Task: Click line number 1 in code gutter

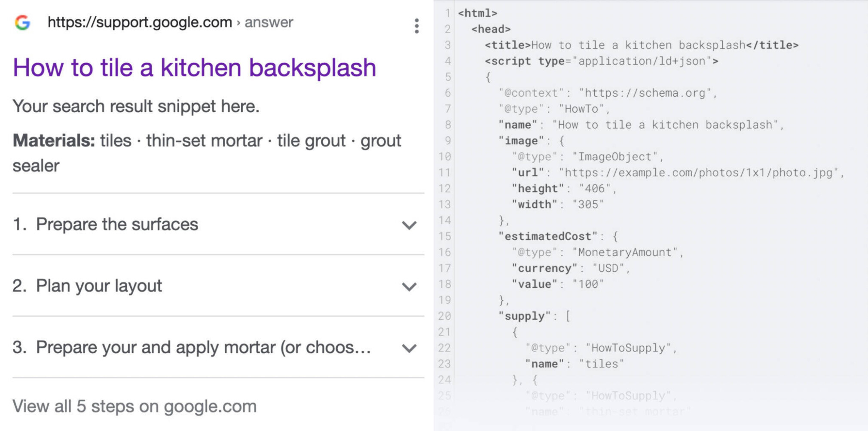Action: (x=447, y=13)
